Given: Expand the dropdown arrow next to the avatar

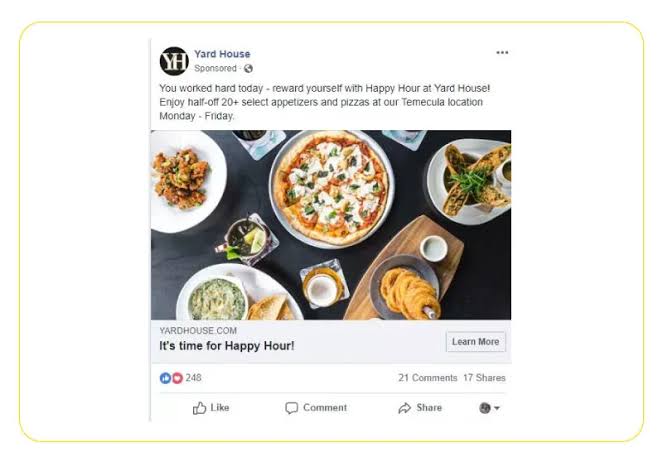Looking at the screenshot, I should point(497,409).
